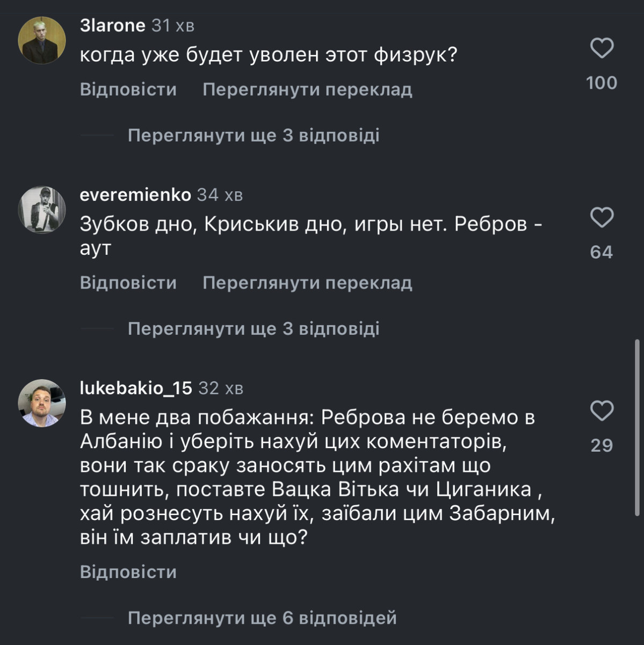The image size is (644, 645).
Task: Open the everemienko username link
Action: [x=135, y=195]
